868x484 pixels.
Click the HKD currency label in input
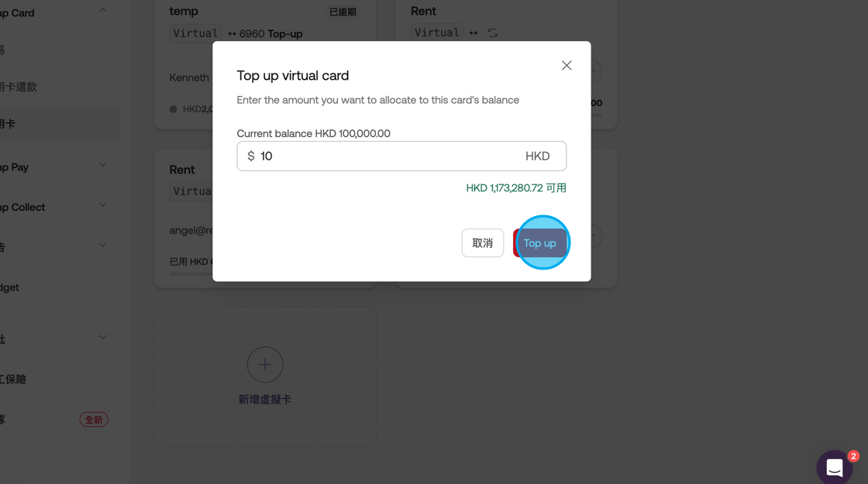[x=537, y=156]
